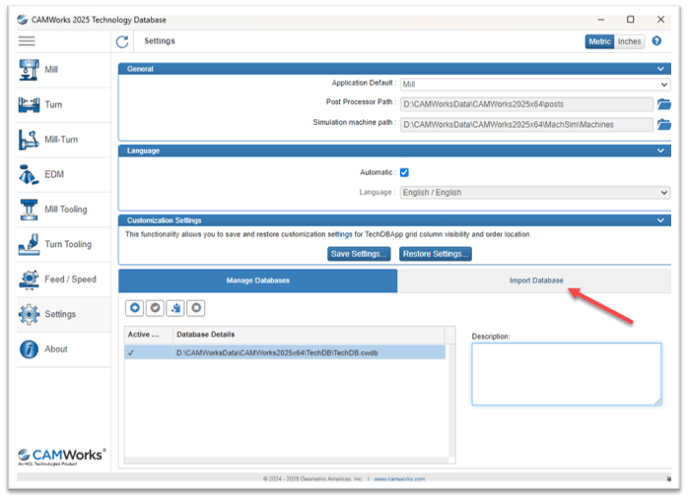Open the www.camworks.com link
This screenshot has width=688, height=500.
399,479
